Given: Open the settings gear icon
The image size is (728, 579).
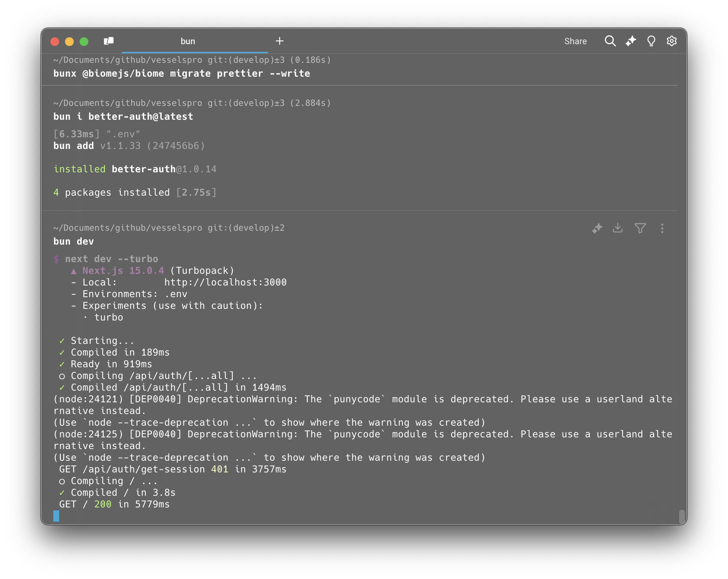Looking at the screenshot, I should tap(671, 41).
